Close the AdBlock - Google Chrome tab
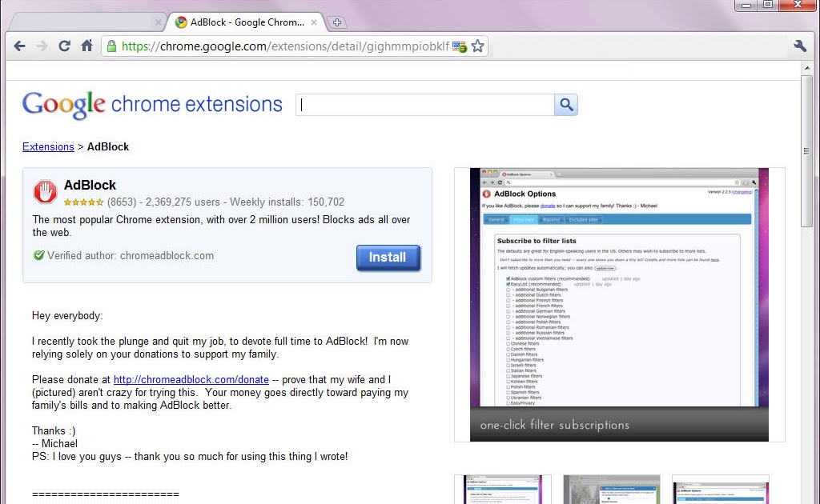Image resolution: width=820 pixels, height=504 pixels. [314, 22]
